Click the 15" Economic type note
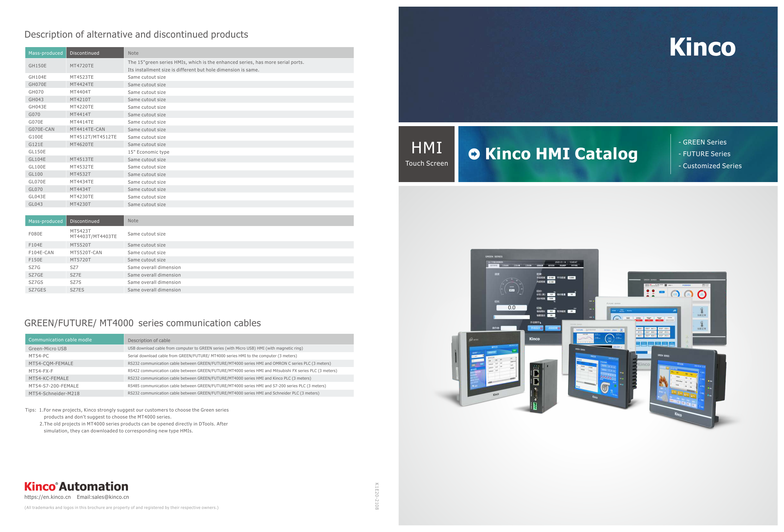This screenshot has height=532, width=784. tap(149, 152)
